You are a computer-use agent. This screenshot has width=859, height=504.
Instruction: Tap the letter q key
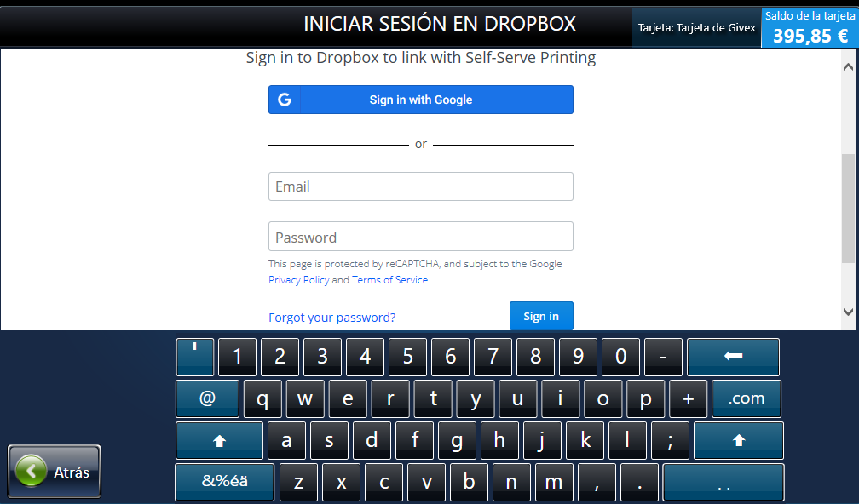262,399
